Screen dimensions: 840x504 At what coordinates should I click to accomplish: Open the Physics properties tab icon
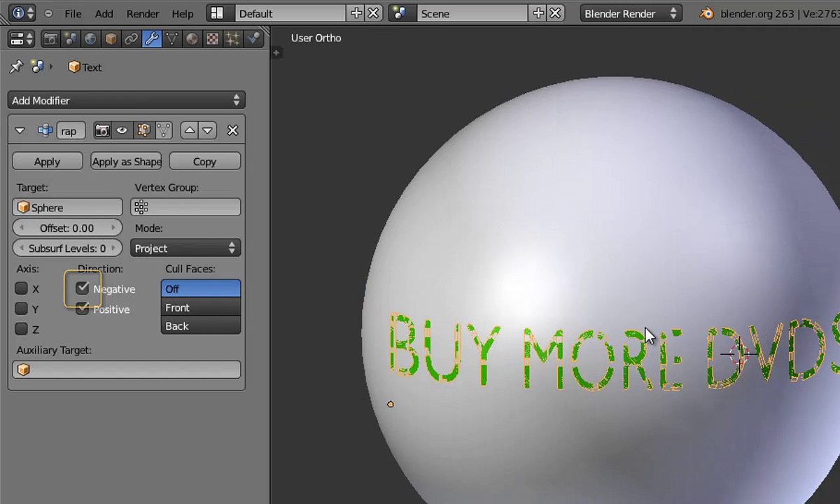tap(253, 39)
